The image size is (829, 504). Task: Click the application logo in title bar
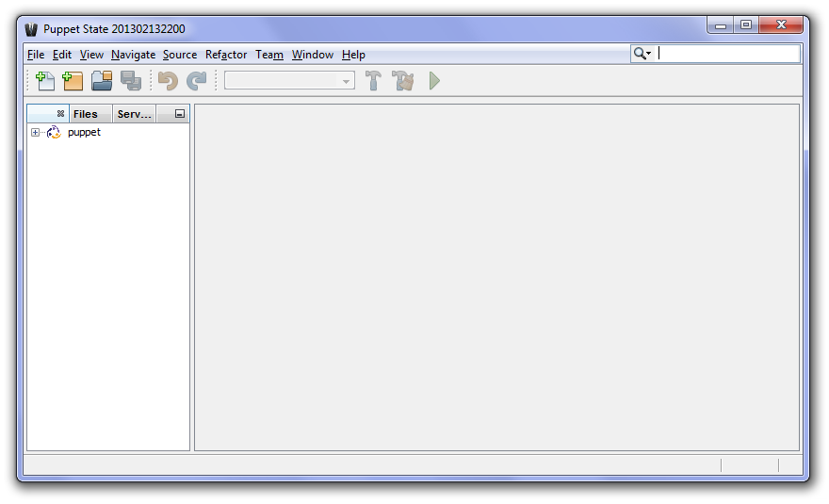pos(31,29)
